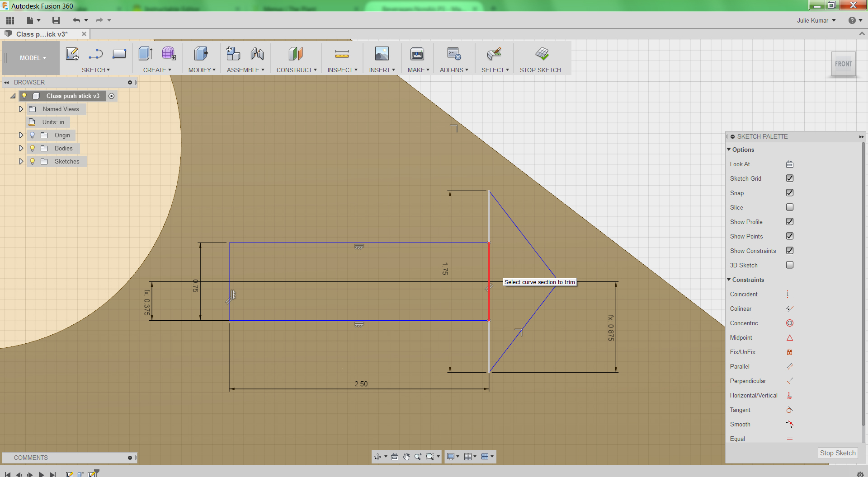Toggle Sketches folder visibility lightbulb
Image resolution: width=868 pixels, height=477 pixels.
click(33, 161)
